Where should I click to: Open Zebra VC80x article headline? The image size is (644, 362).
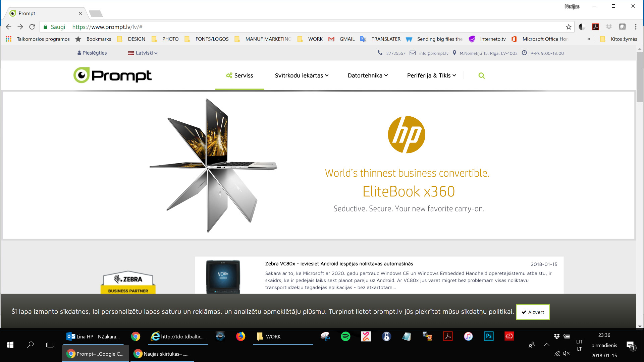tap(339, 264)
